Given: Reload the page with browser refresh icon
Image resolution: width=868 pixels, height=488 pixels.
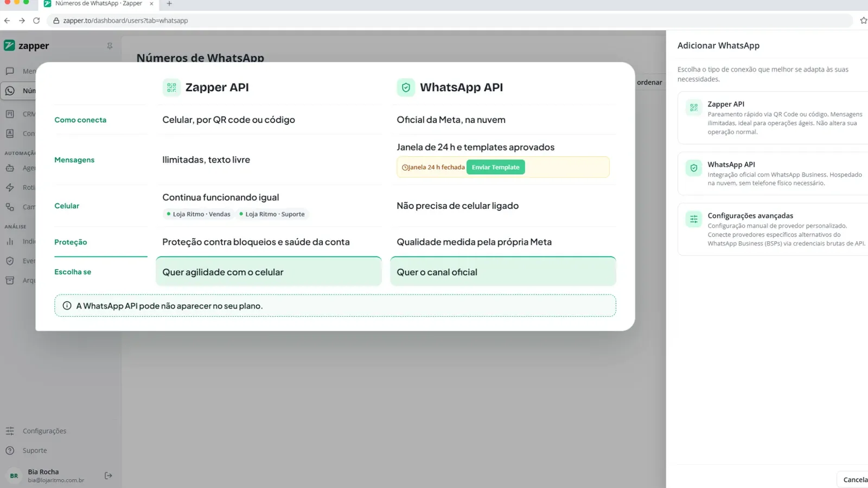Looking at the screenshot, I should [x=36, y=21].
